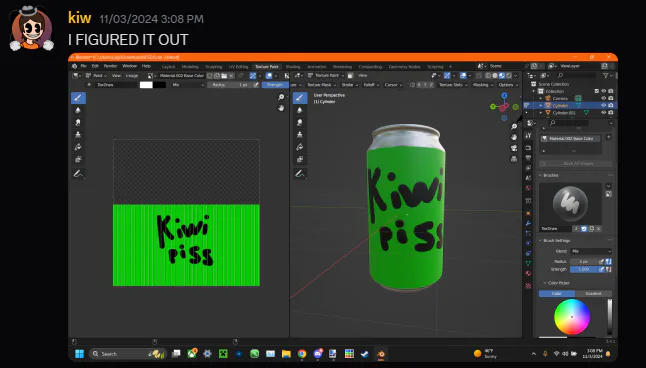Screen dimensions: 646x368
Task: Select the Smear tool in the 3D viewport toolbar
Action: (300, 122)
